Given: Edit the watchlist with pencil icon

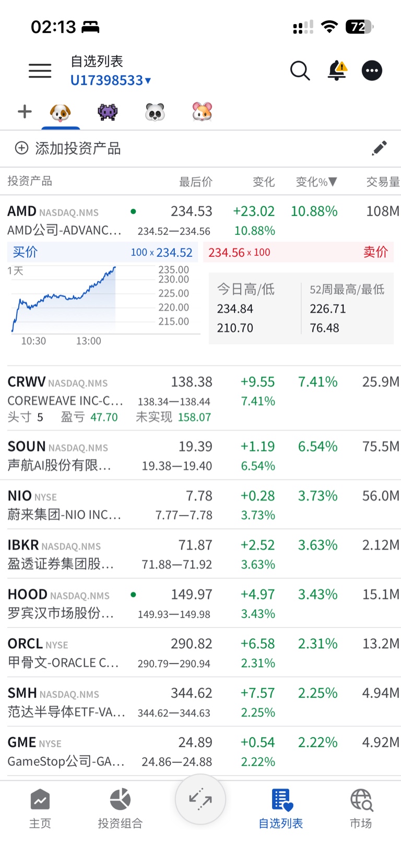Looking at the screenshot, I should pyautogui.click(x=380, y=148).
